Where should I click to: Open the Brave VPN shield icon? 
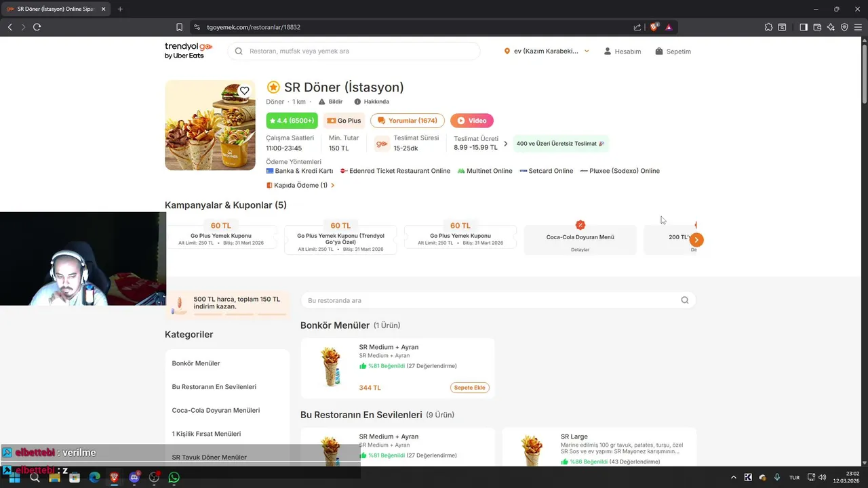click(x=844, y=27)
